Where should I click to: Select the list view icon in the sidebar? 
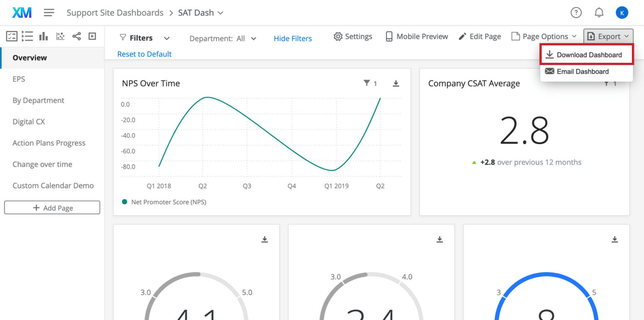click(x=27, y=36)
